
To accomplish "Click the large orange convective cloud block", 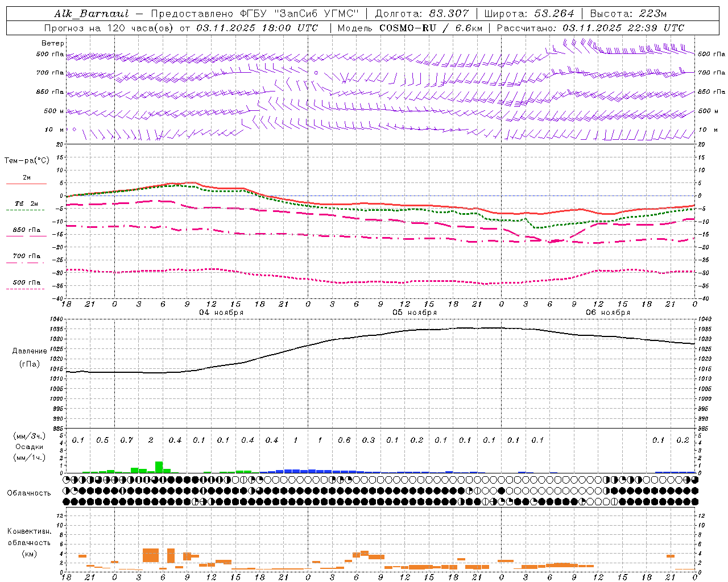I will (x=151, y=555).
